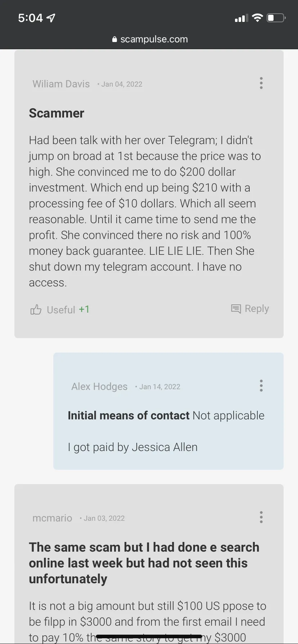Mark the review as Useful
Image resolution: width=298 pixels, height=644 pixels.
tap(61, 310)
